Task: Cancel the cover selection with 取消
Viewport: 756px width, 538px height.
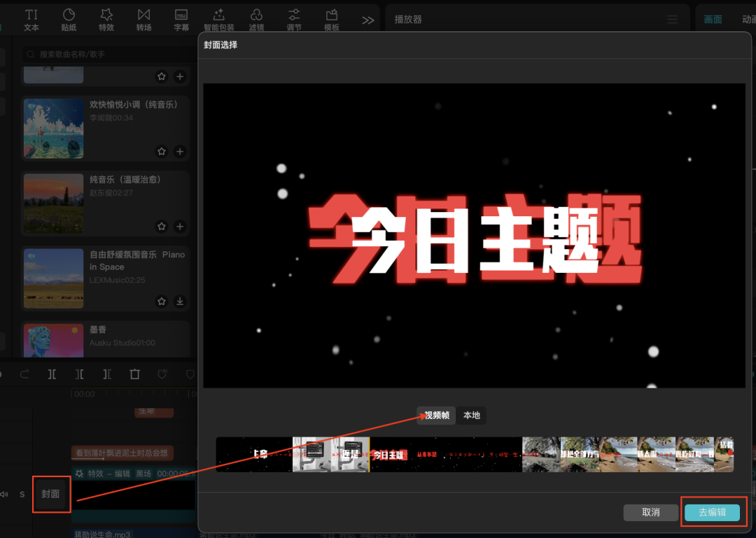Action: (649, 512)
